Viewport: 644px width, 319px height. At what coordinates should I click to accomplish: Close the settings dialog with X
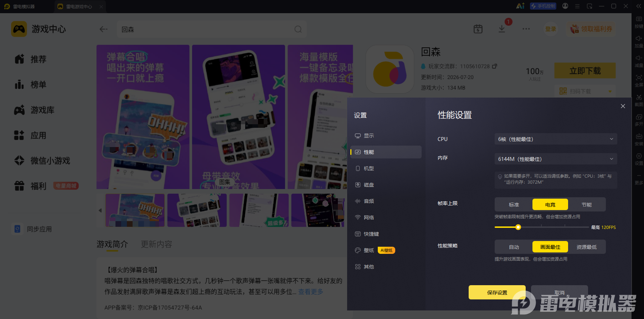(623, 106)
